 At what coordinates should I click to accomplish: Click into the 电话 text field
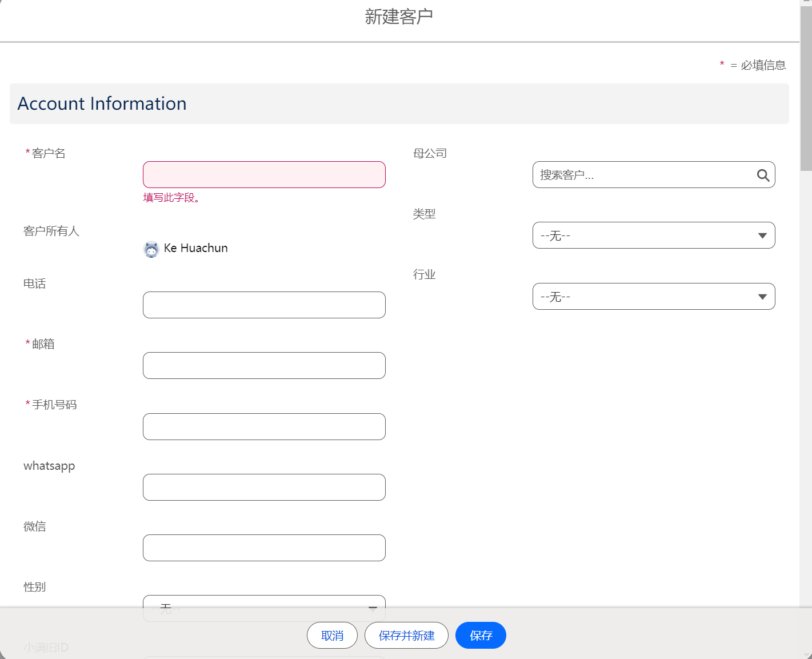[x=264, y=305]
